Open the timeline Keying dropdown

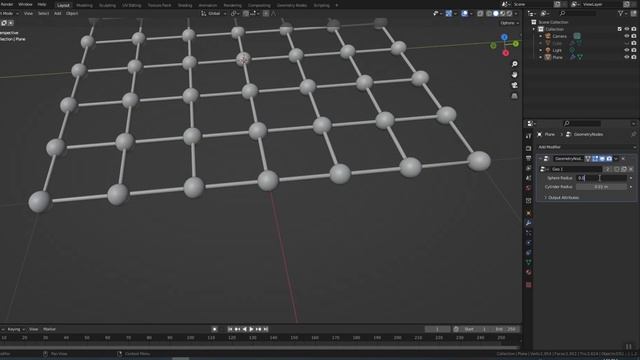[x=16, y=329]
